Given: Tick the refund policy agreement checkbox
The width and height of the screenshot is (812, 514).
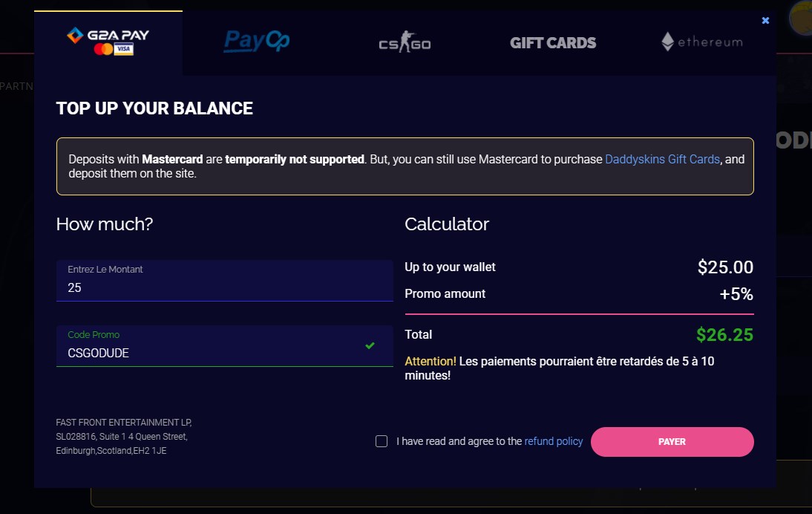Looking at the screenshot, I should click(382, 441).
